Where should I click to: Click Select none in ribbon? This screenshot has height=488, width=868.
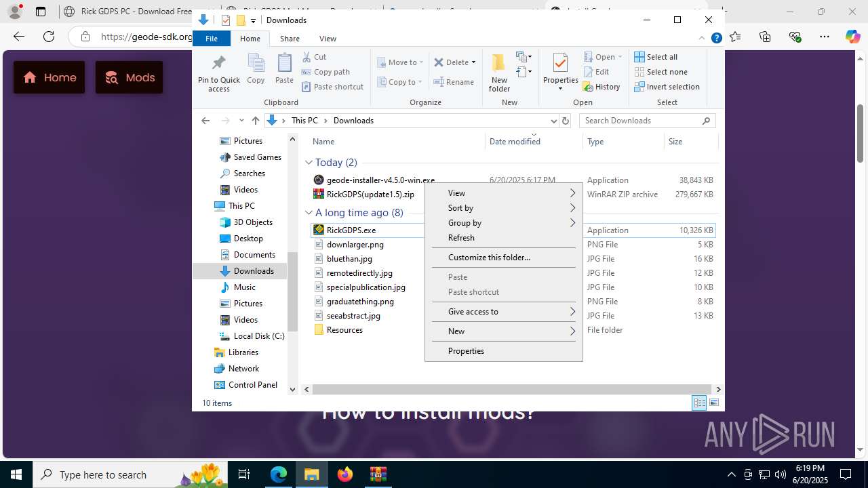(x=661, y=72)
